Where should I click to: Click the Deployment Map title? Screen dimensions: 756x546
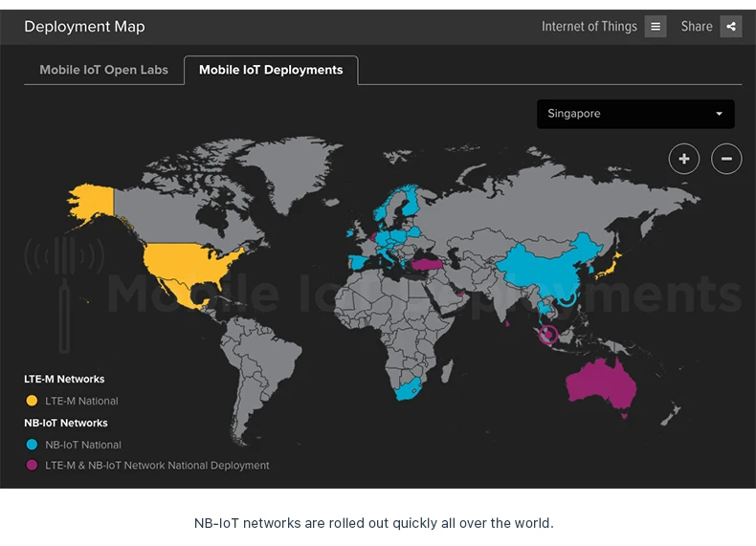pyautogui.click(x=84, y=27)
